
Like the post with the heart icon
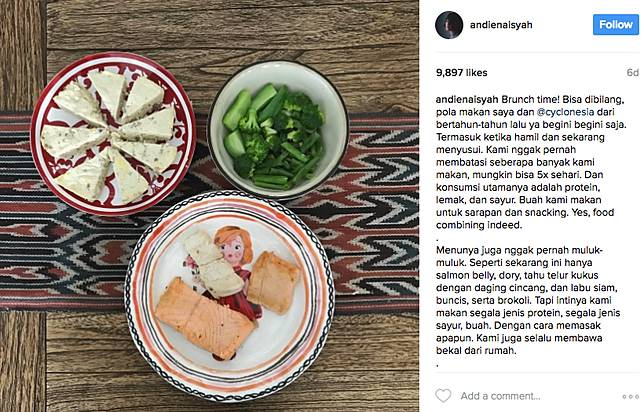click(x=443, y=396)
